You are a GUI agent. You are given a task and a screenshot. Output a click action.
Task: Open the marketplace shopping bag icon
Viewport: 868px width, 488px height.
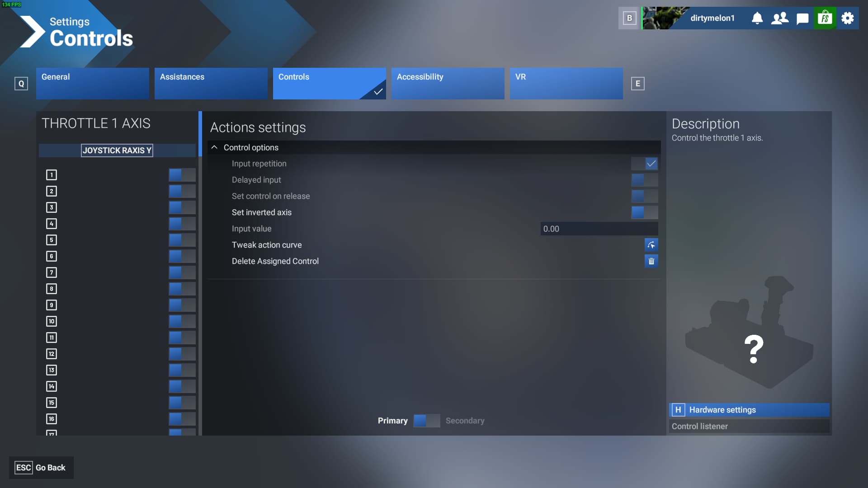825,18
